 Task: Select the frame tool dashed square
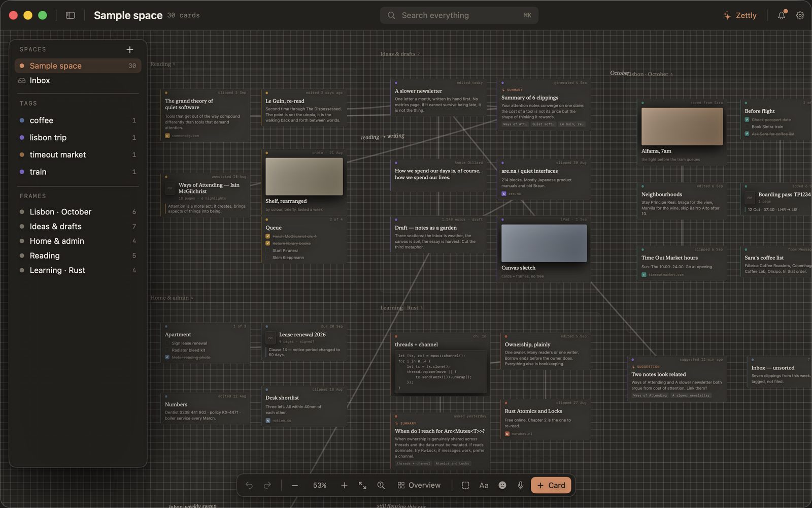click(465, 485)
